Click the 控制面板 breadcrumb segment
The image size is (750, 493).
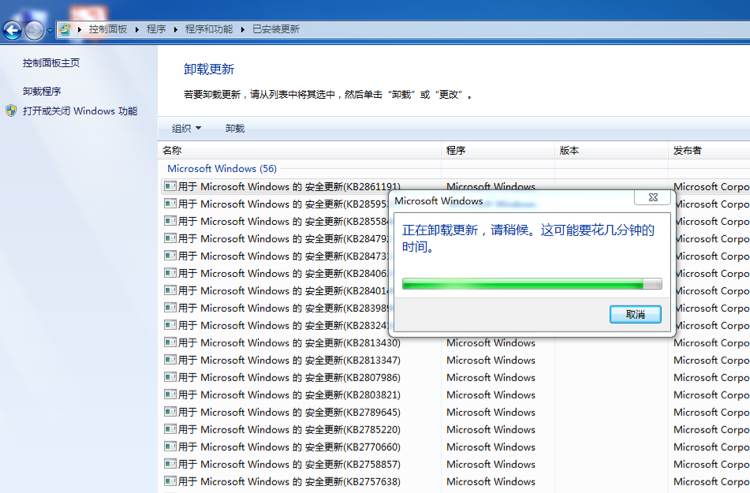(x=108, y=29)
